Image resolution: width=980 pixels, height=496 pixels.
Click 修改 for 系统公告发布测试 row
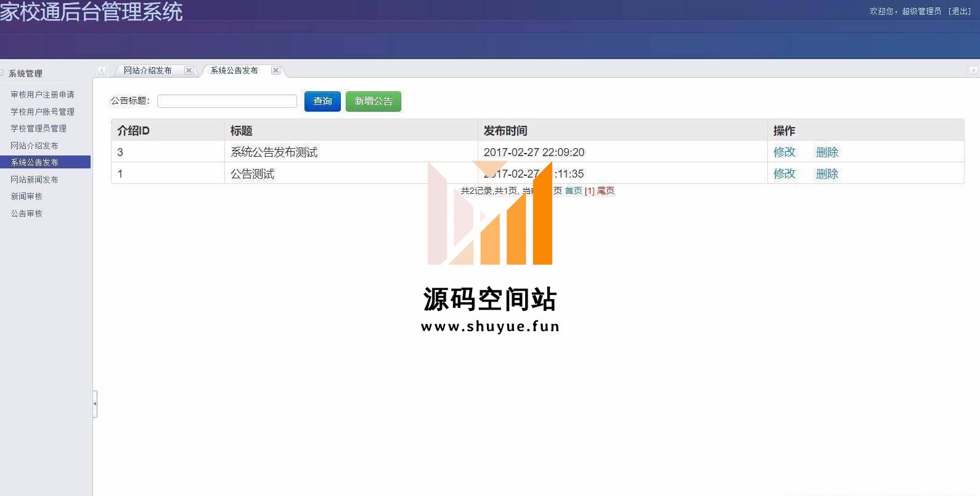pyautogui.click(x=785, y=152)
